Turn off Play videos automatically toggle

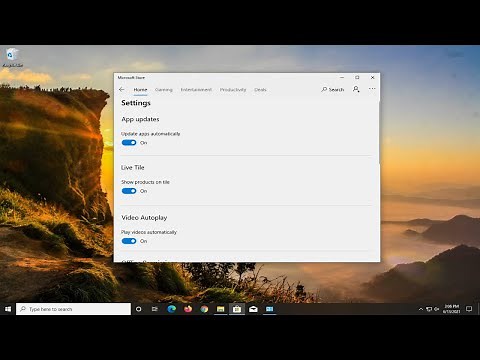click(129, 241)
